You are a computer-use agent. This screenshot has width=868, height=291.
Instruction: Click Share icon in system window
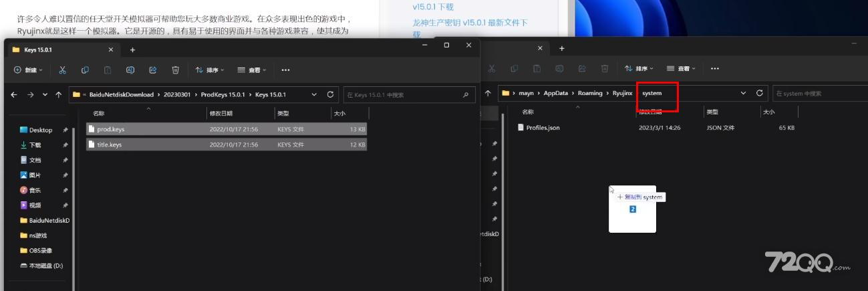582,68
